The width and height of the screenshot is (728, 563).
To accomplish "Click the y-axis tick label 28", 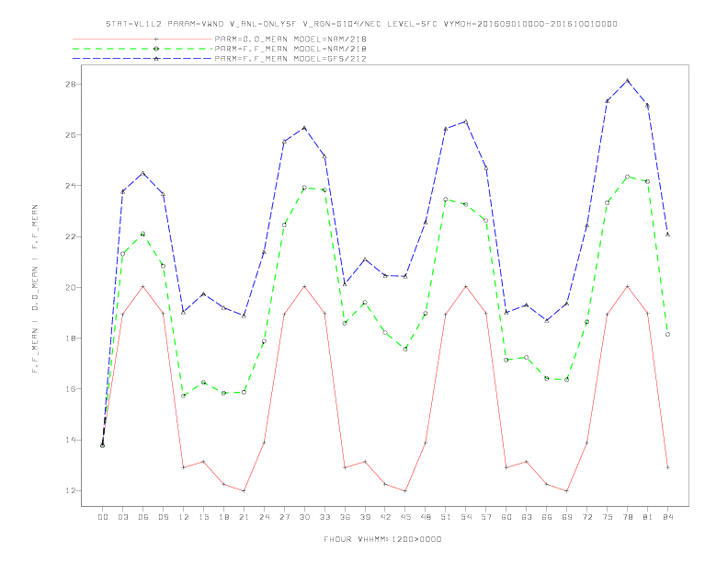I will click(x=70, y=84).
